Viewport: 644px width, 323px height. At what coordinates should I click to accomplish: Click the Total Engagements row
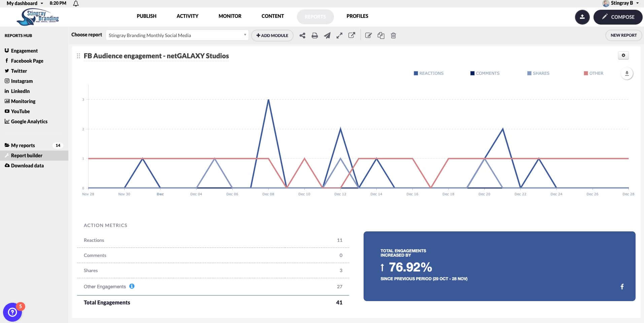213,302
